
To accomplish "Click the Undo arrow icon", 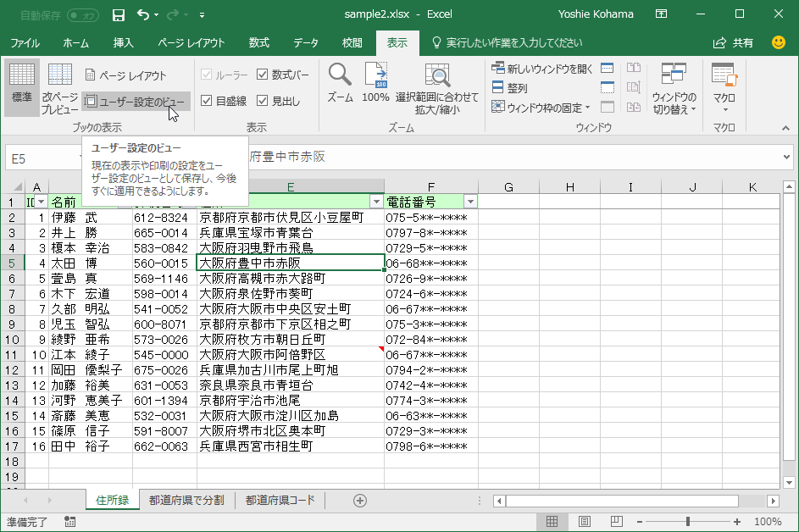I will point(143,14).
